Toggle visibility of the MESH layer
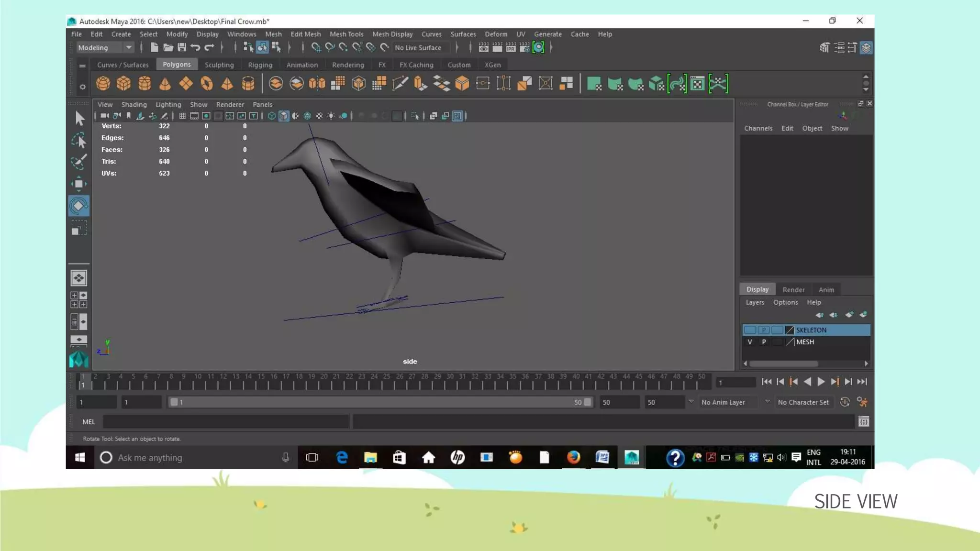This screenshot has width=980, height=551. point(750,342)
